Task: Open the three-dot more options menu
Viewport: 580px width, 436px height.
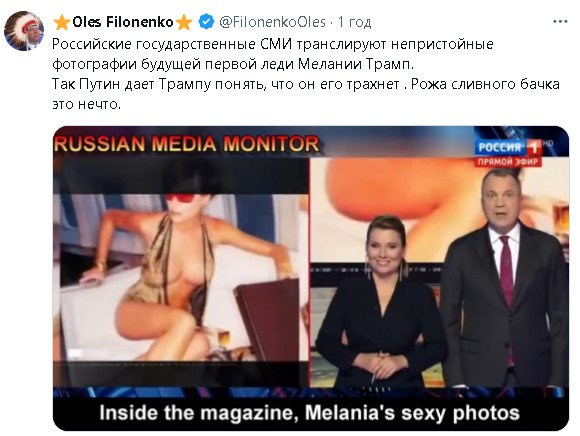Action: click(560, 22)
